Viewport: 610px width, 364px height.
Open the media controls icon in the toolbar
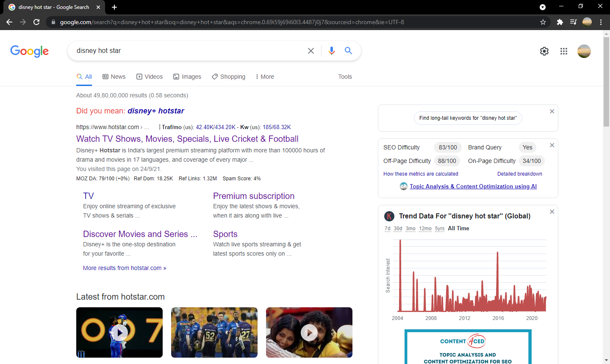pos(573,22)
